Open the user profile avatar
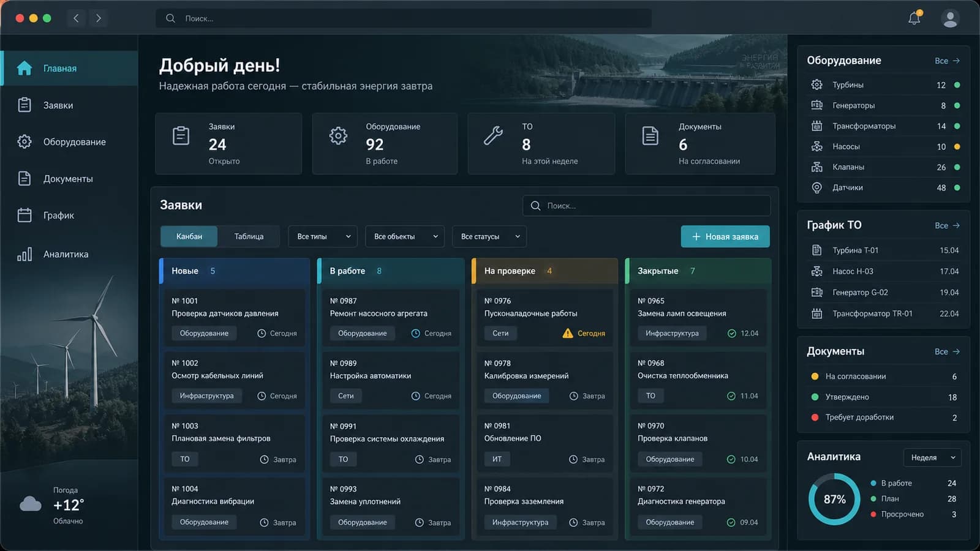The height and width of the screenshot is (551, 980). [x=950, y=19]
